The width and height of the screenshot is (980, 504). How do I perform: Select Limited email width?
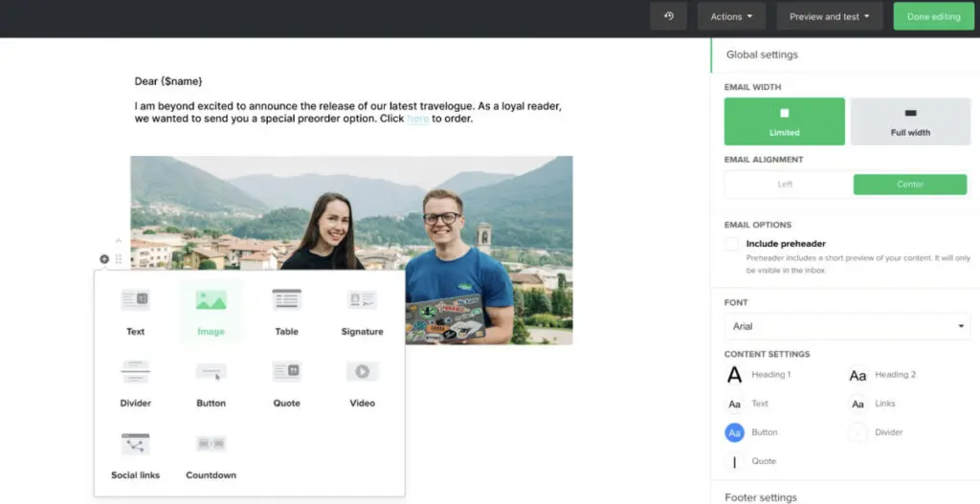(785, 121)
